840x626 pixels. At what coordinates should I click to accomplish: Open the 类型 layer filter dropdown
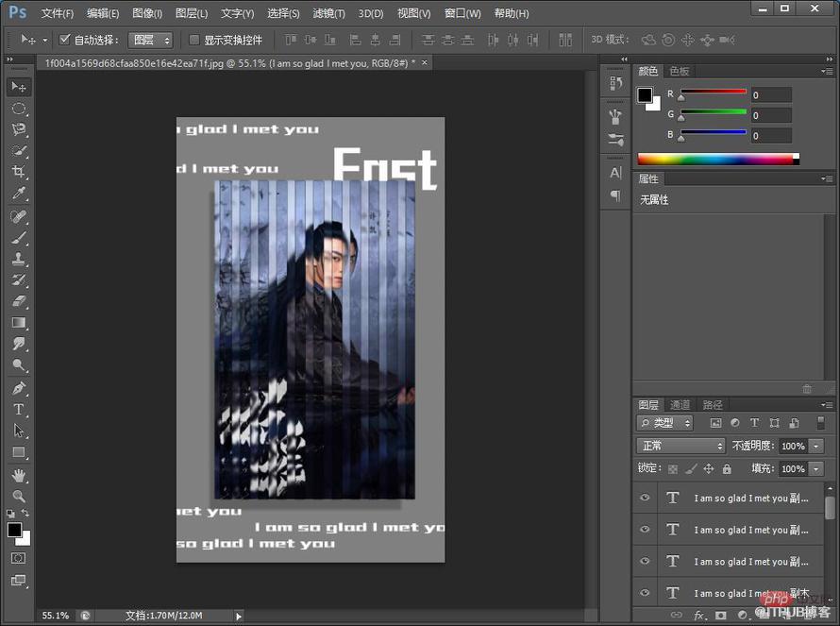click(x=664, y=423)
